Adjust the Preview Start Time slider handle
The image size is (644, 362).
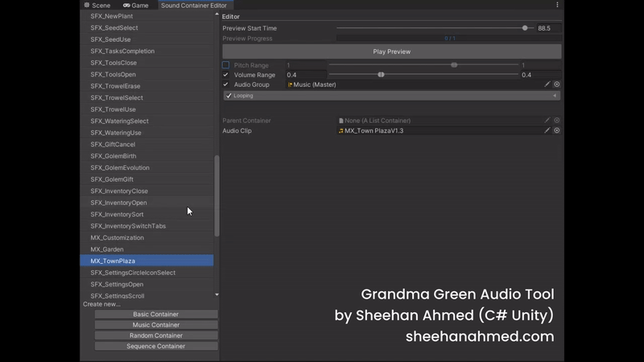525,28
